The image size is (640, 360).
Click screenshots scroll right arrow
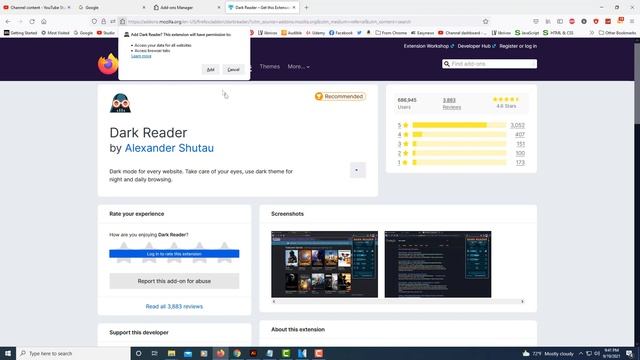(x=522, y=302)
